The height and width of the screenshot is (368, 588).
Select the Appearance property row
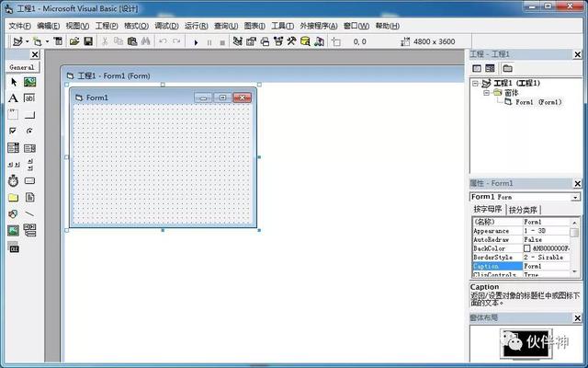(x=521, y=231)
